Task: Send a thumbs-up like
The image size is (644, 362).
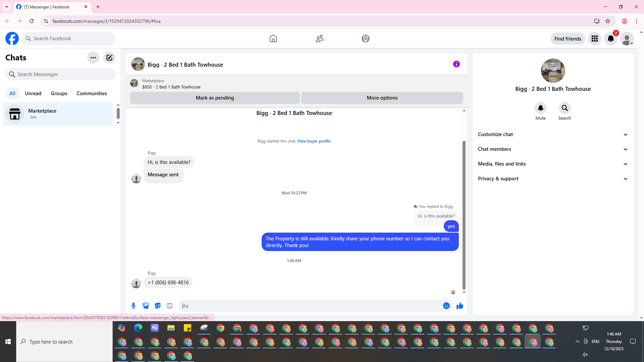Action: tap(460, 306)
